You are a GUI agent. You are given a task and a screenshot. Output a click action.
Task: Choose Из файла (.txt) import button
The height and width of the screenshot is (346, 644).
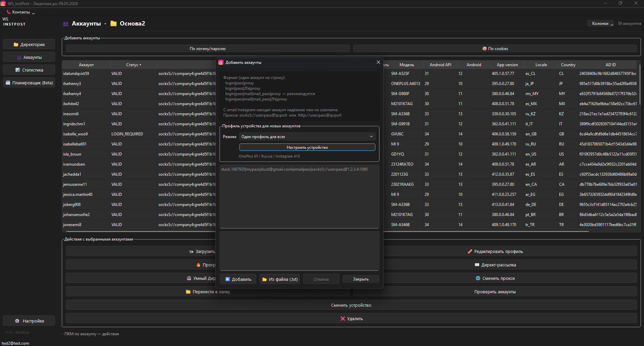coord(280,279)
